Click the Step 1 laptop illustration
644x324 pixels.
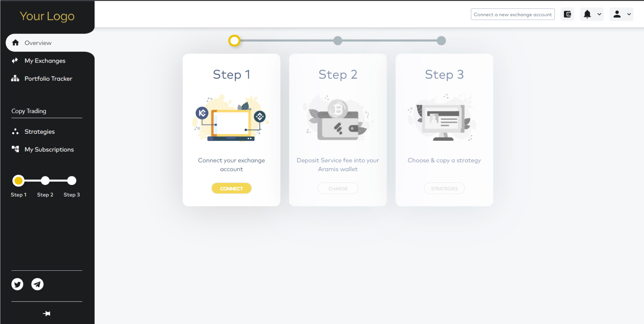point(231,118)
